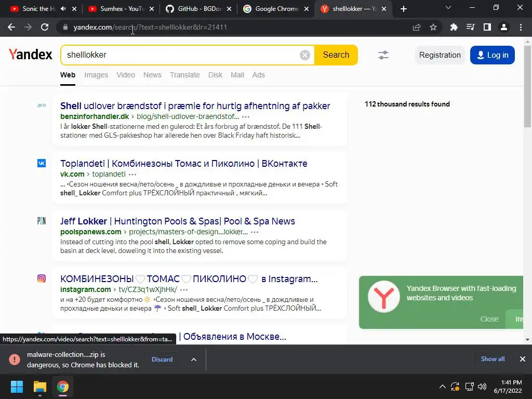Click the blue Log in button

pyautogui.click(x=493, y=55)
